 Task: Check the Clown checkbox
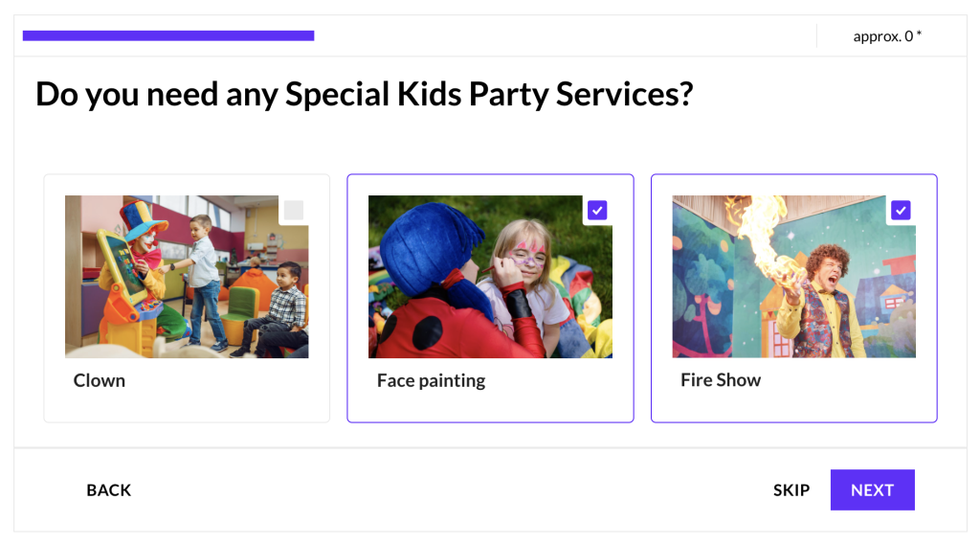coord(294,211)
